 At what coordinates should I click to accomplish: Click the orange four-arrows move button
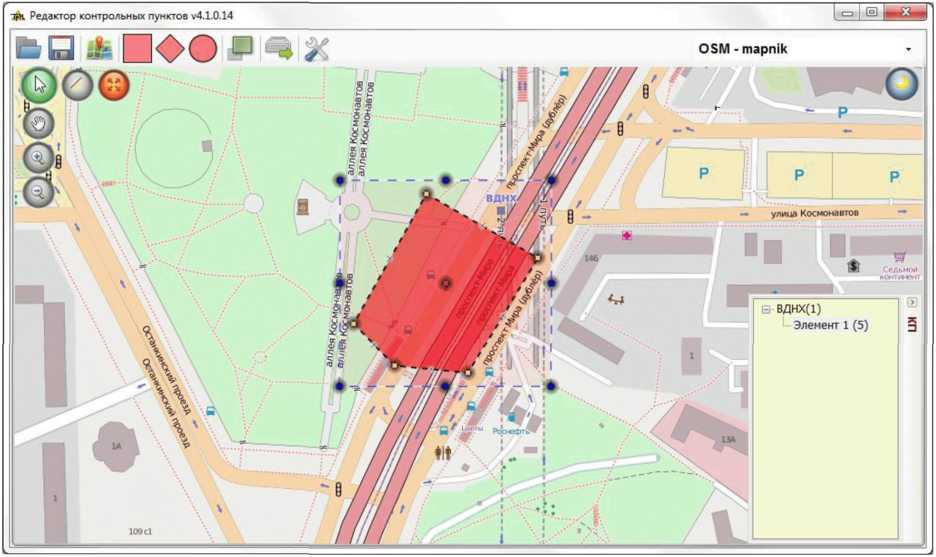click(114, 85)
